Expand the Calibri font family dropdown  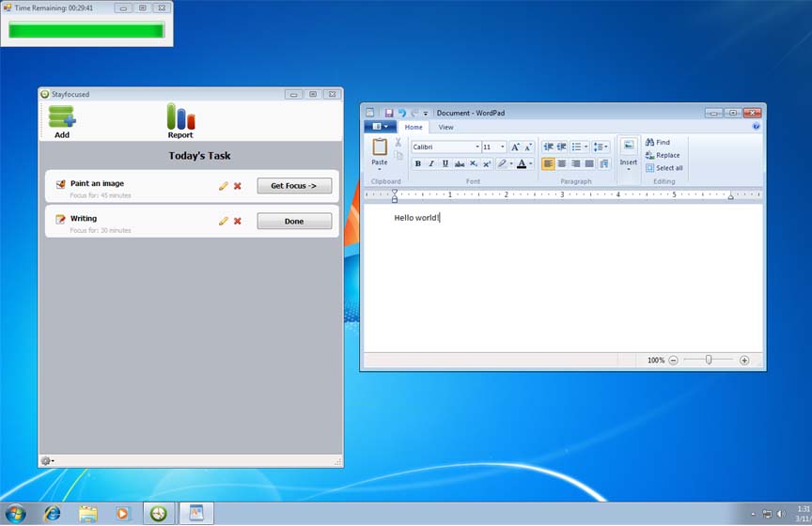(x=476, y=147)
